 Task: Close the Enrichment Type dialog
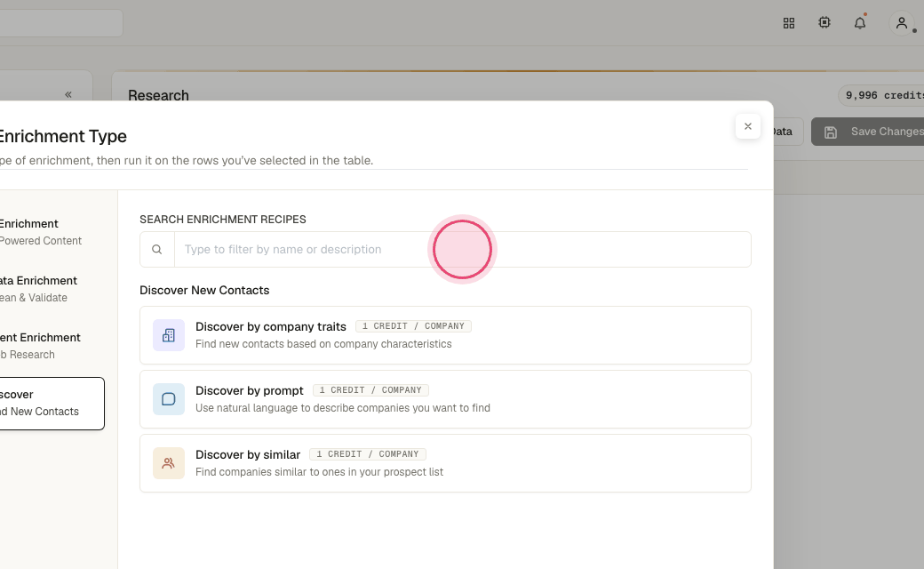point(748,126)
